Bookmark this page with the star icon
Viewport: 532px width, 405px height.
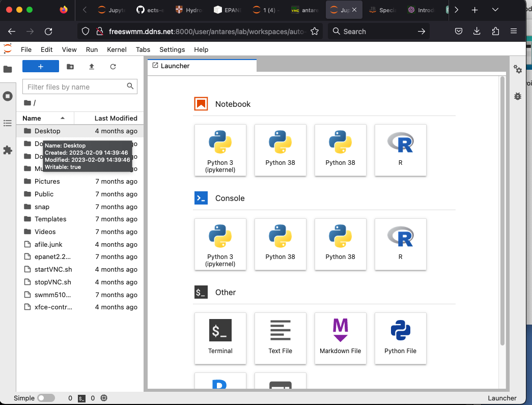(x=315, y=32)
